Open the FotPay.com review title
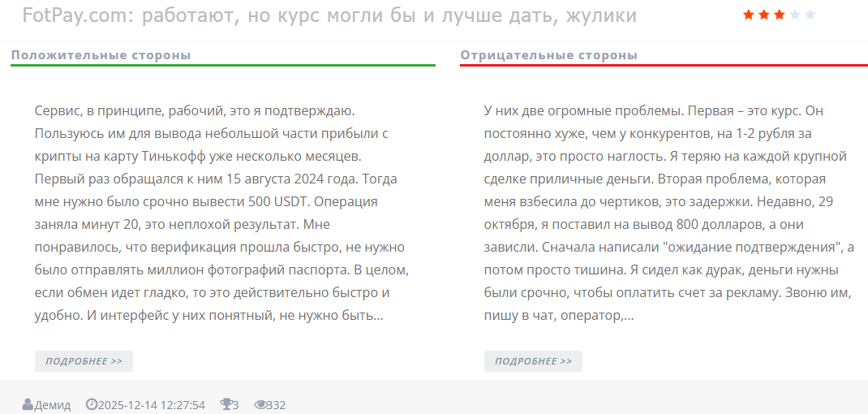This screenshot has width=868, height=414. [329, 16]
